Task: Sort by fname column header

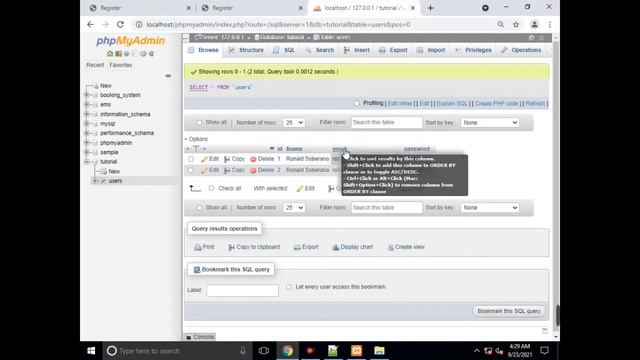Action: [294, 149]
